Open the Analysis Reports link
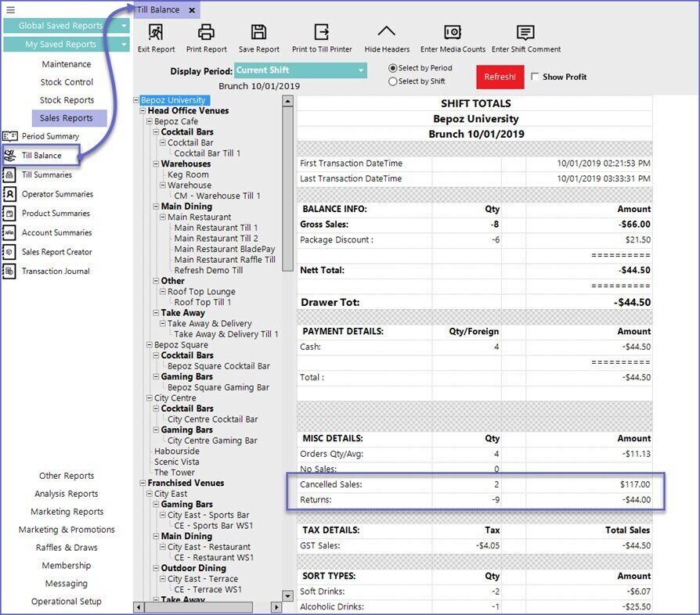Viewport: 700px width, 615px height. point(67,494)
